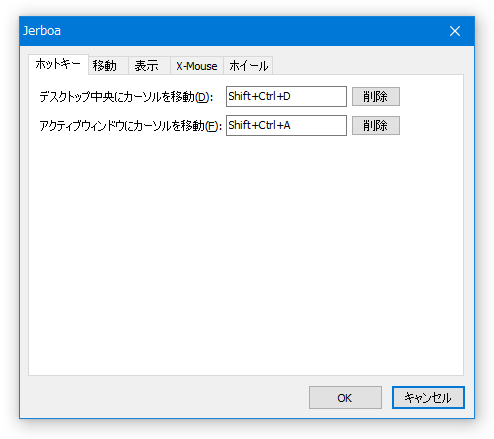The width and height of the screenshot is (494, 439).
Task: Open the 移動 tab
Action: tap(108, 66)
